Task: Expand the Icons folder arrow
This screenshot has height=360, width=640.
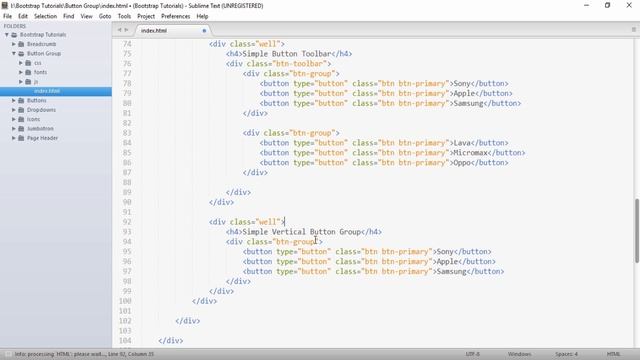Action: tap(13, 119)
